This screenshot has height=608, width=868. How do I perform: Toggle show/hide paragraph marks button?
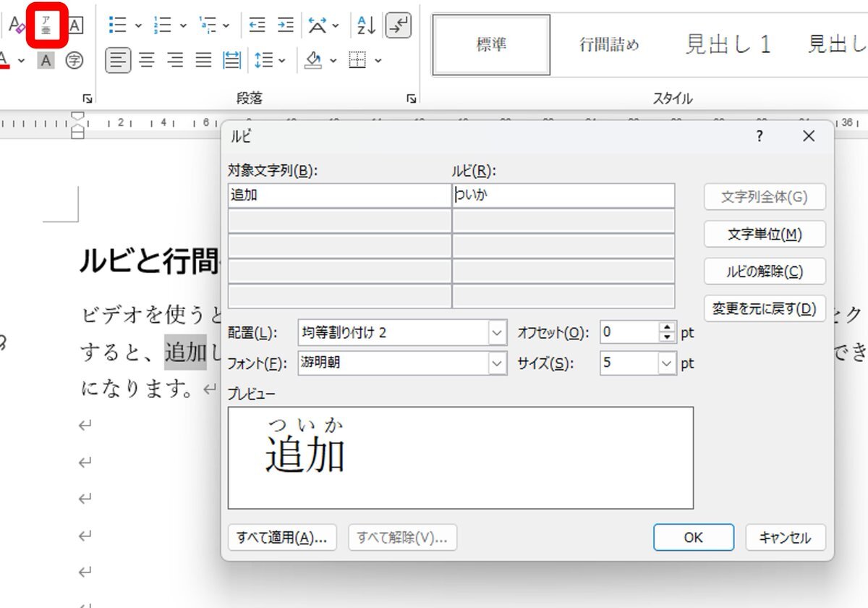399,26
